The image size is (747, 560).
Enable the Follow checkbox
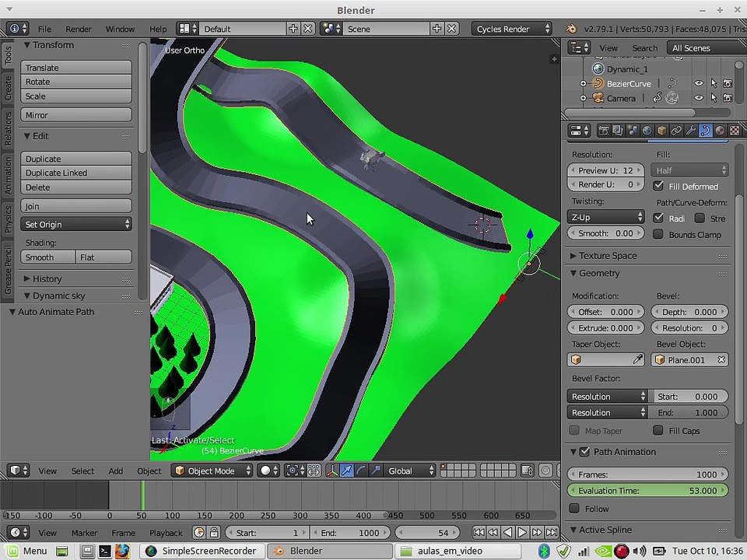[x=574, y=508]
